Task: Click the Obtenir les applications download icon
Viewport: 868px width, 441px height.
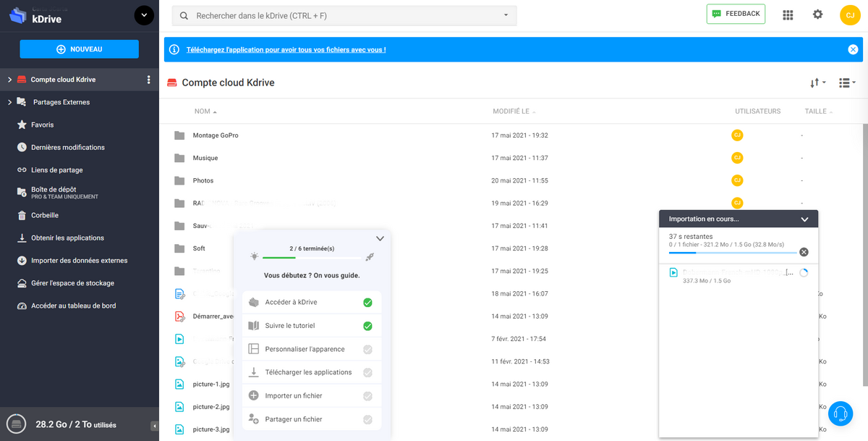Action: (22, 238)
